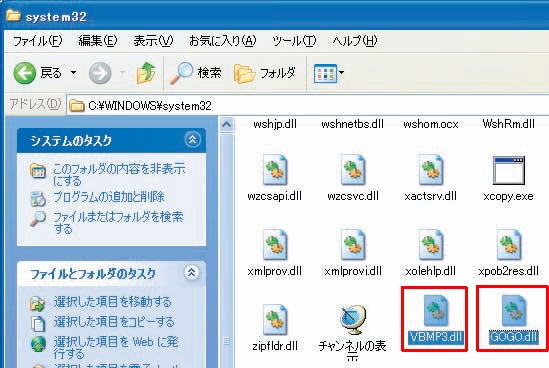
Task: Click the copy selected items task icon
Action: click(38, 324)
